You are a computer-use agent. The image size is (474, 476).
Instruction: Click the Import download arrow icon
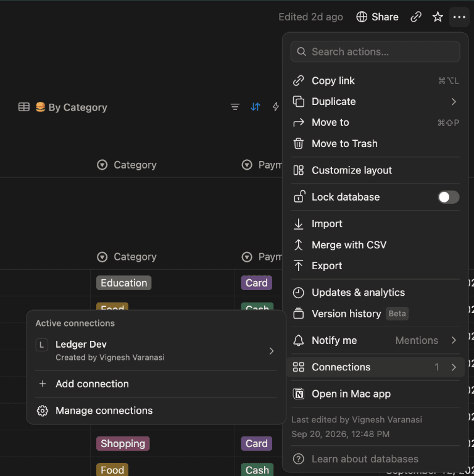click(x=298, y=224)
